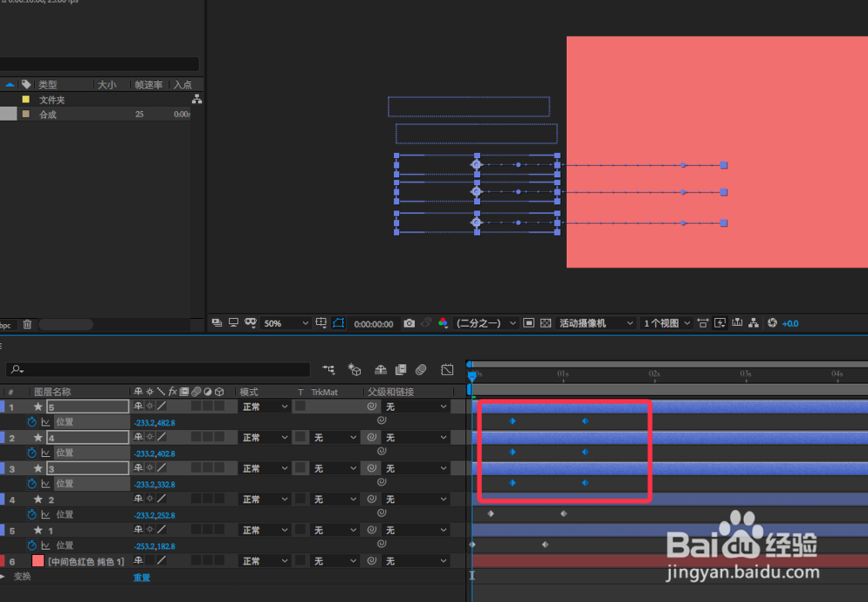Click the 类型 column header
Image resolution: width=868 pixels, height=602 pixels.
[x=48, y=85]
